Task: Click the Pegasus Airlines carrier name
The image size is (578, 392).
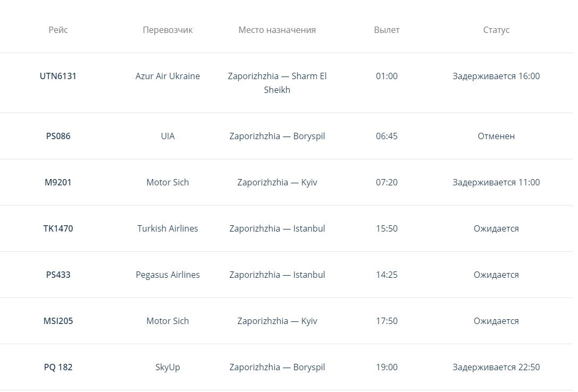Action: coord(167,275)
